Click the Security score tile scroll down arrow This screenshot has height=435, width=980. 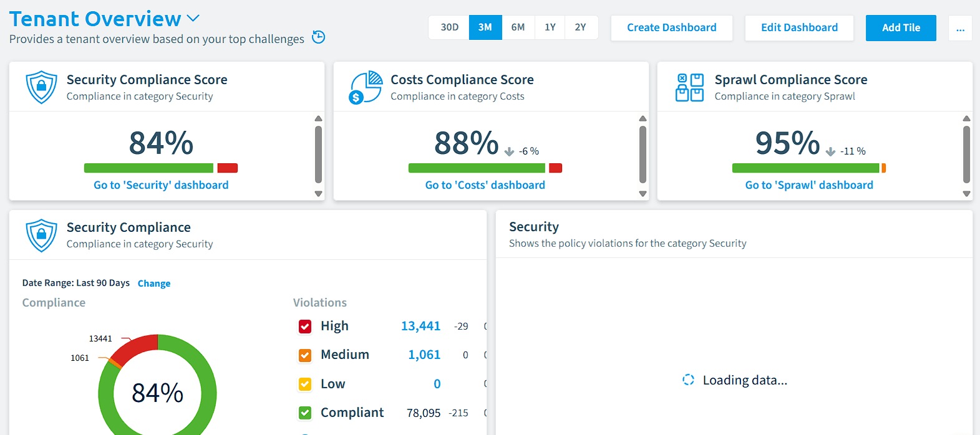[318, 194]
